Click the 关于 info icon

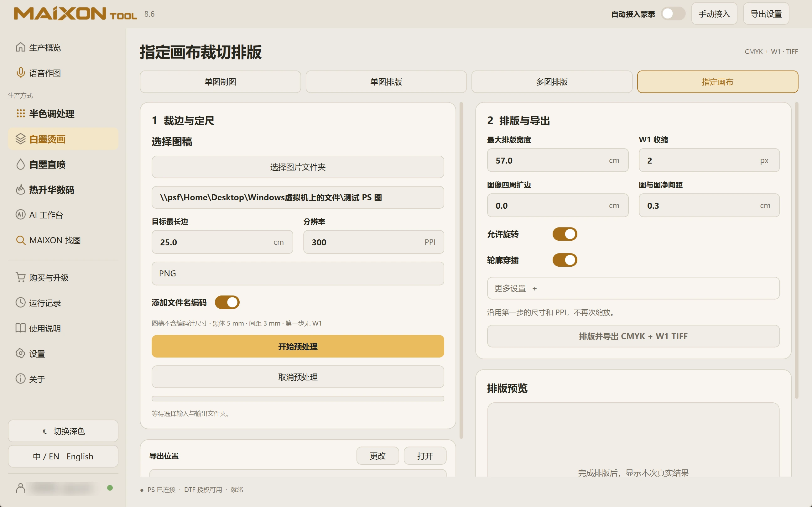20,379
